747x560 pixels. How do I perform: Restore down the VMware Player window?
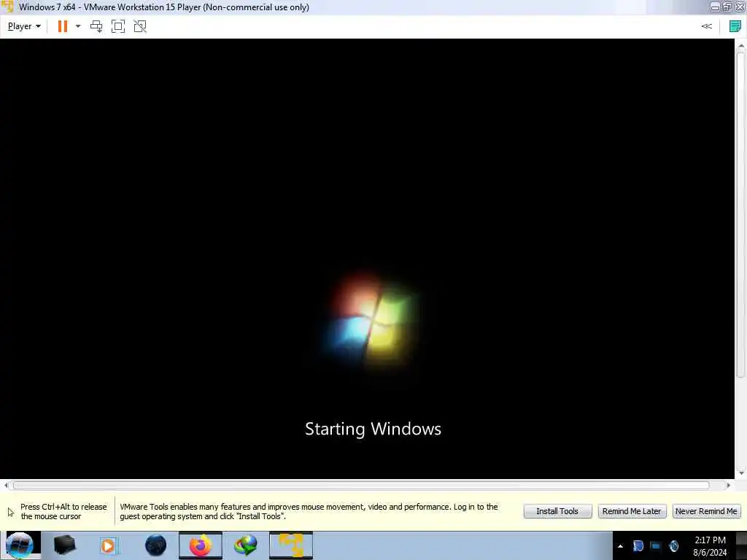coord(727,7)
